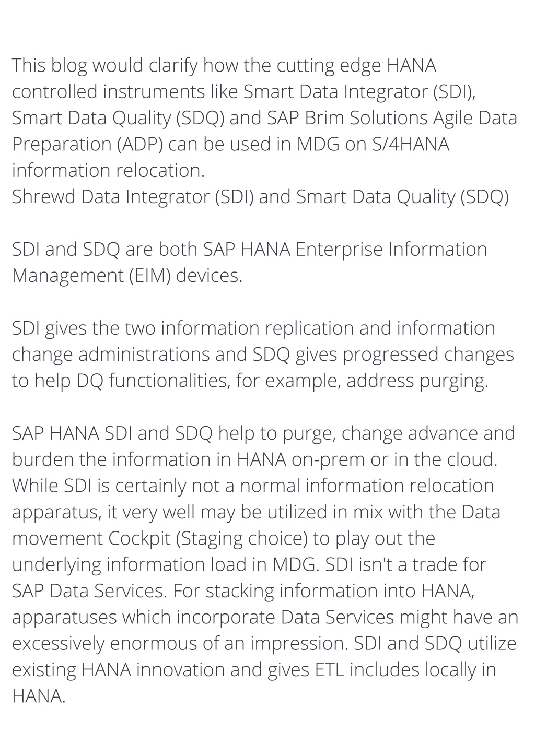Click the text 'S/4HANA' in the intro
The height and width of the screenshot is (756, 535).
(411, 144)
